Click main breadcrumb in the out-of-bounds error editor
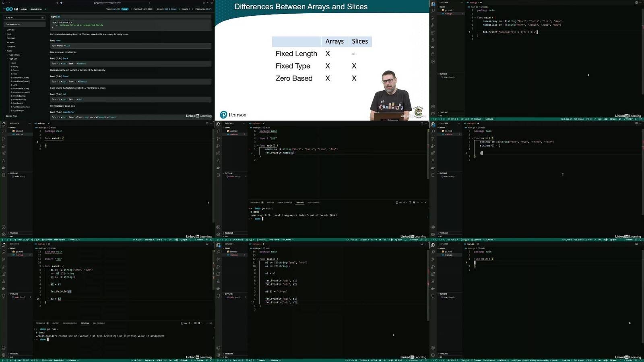Screen dimensions: 644x362 pyautogui.click(x=268, y=128)
